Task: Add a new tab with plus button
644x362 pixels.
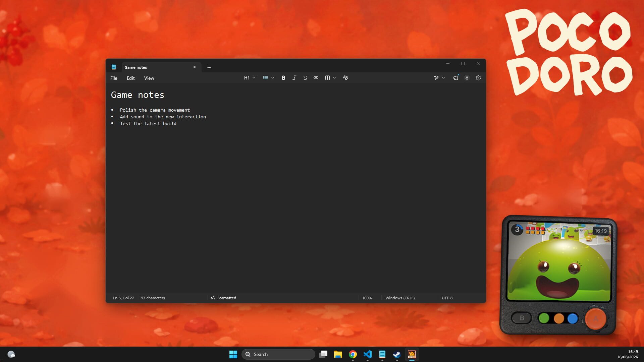Action: (209, 67)
